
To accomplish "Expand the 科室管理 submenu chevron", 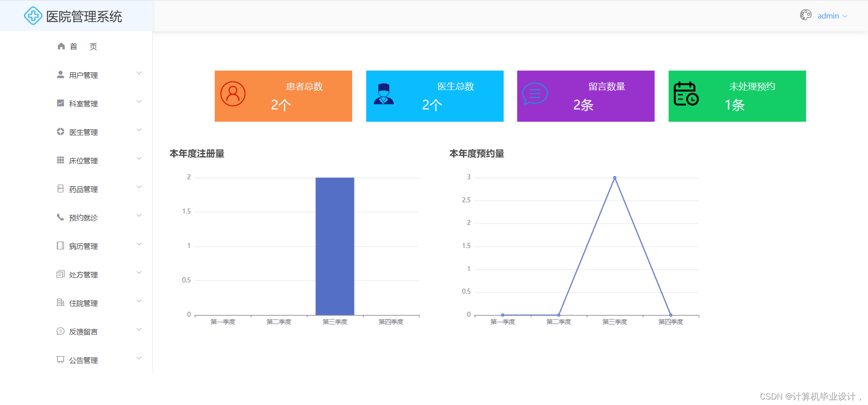I will (x=139, y=101).
